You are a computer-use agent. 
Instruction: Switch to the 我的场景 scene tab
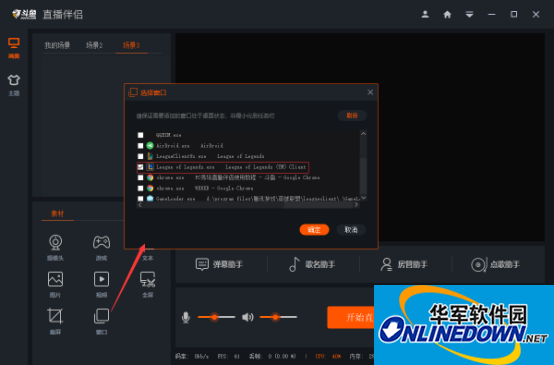(x=57, y=45)
